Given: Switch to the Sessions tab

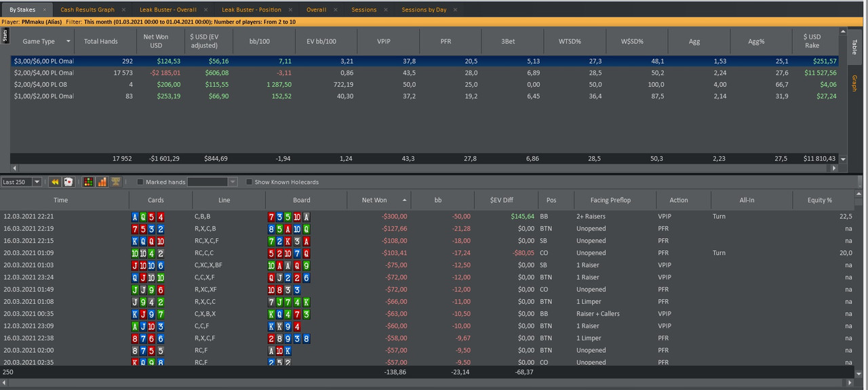Looking at the screenshot, I should click(363, 10).
